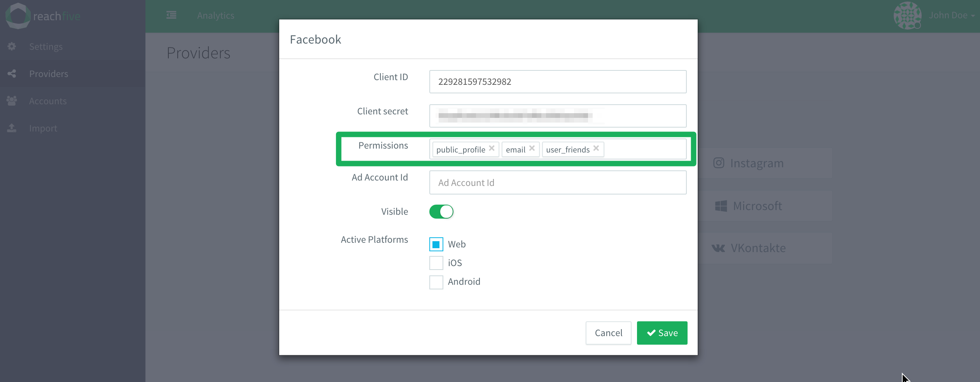Remove the email permission tag

click(x=532, y=148)
